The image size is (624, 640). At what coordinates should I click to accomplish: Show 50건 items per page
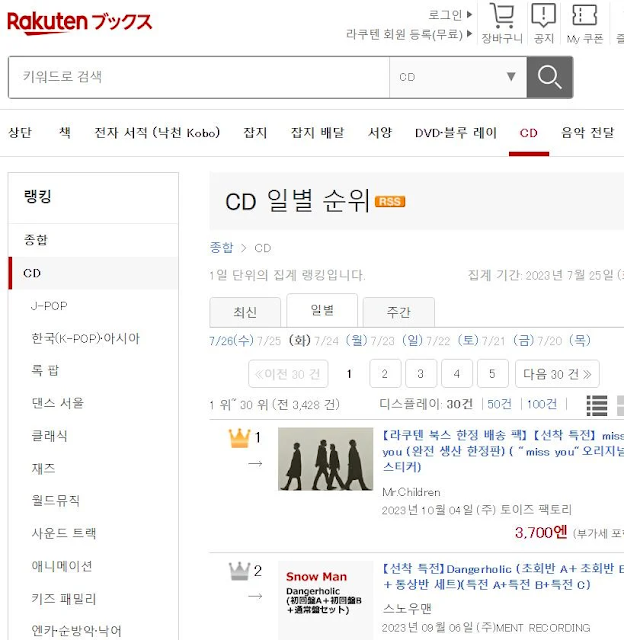tap(499, 404)
